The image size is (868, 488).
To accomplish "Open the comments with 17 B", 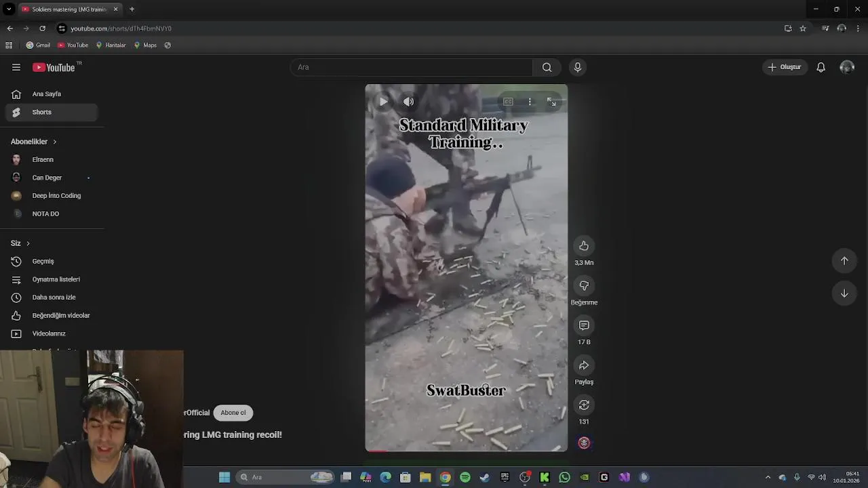I will (584, 326).
